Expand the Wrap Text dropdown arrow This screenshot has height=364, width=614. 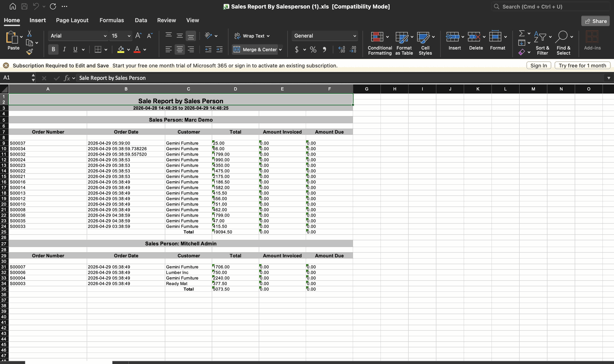point(268,36)
